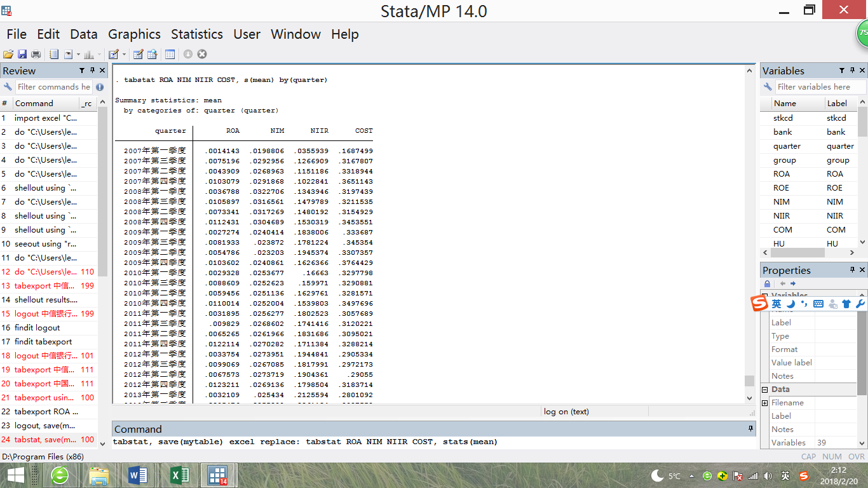Image resolution: width=868 pixels, height=488 pixels.
Task: Click the Filter commands input field
Action: 53,87
